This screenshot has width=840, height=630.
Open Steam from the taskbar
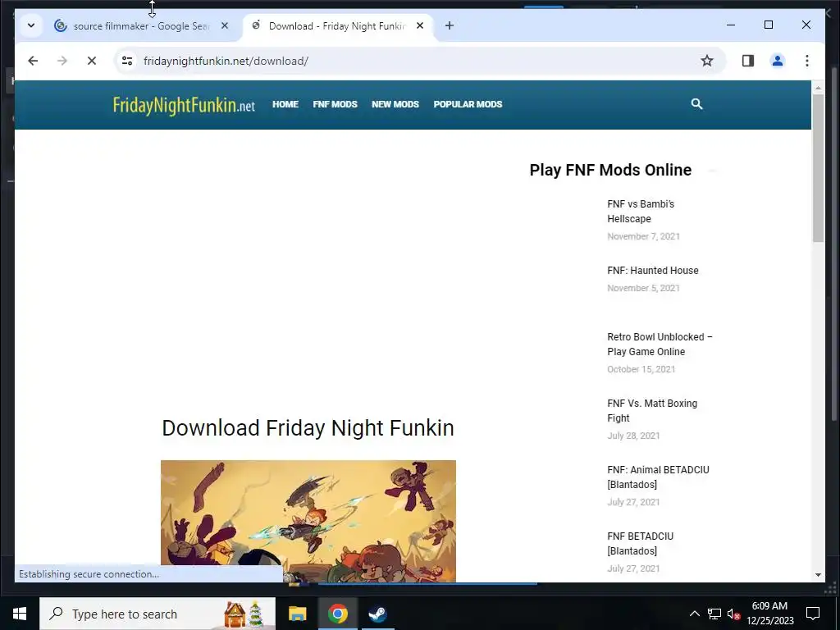coord(377,614)
